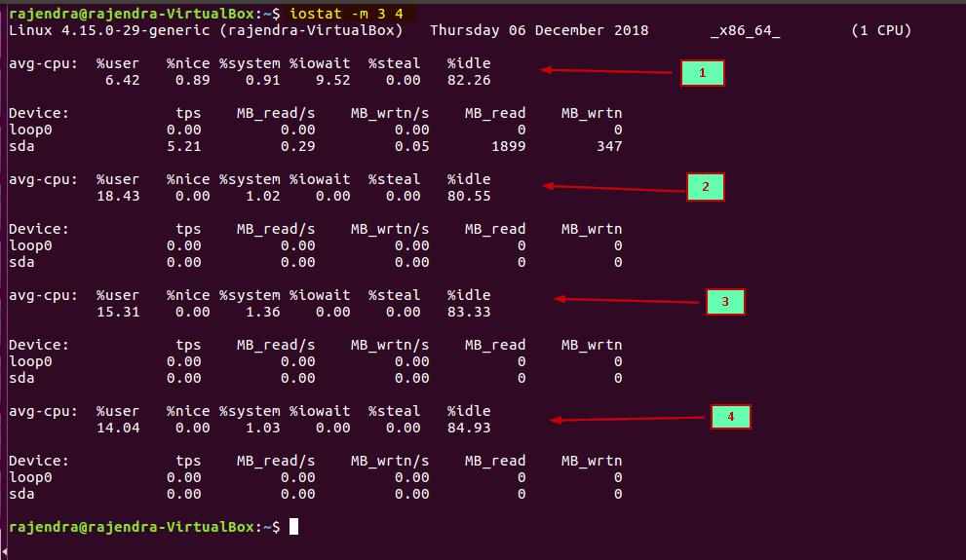Click the %user value 15.31
The image size is (966, 560).
(118, 312)
